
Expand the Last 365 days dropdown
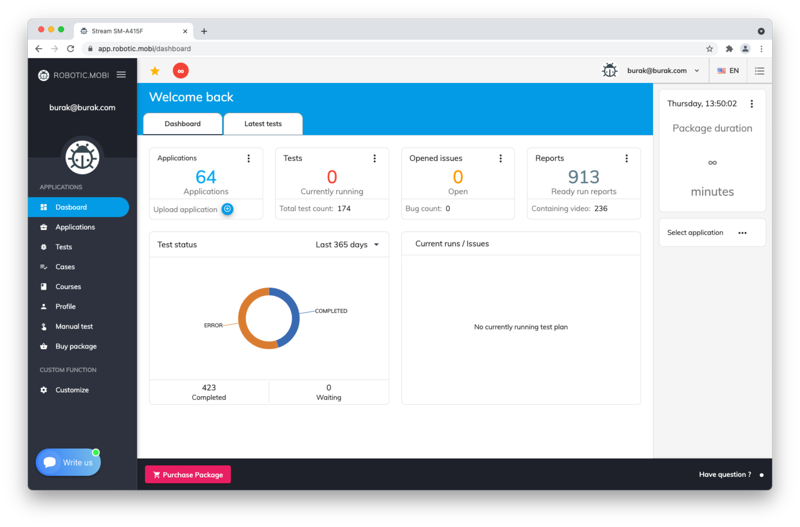[347, 244]
